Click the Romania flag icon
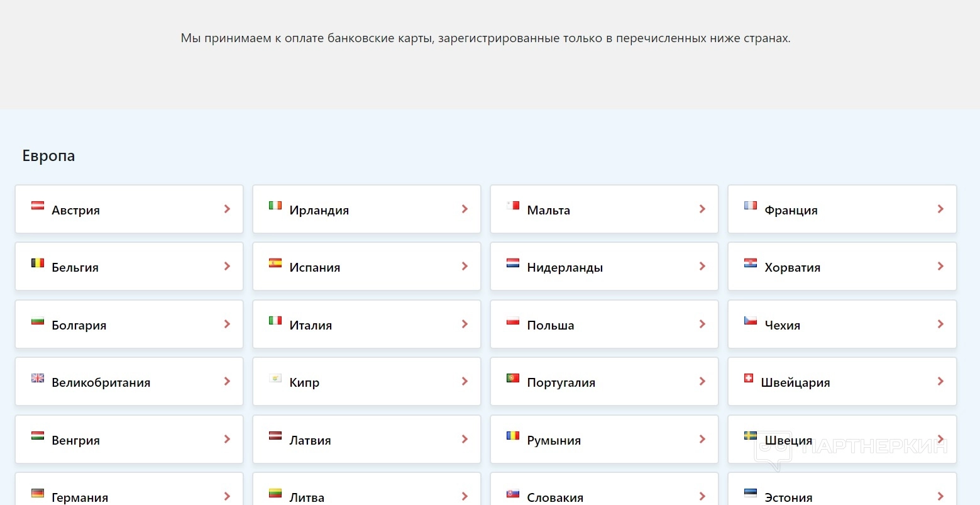The image size is (980, 505). click(x=513, y=436)
